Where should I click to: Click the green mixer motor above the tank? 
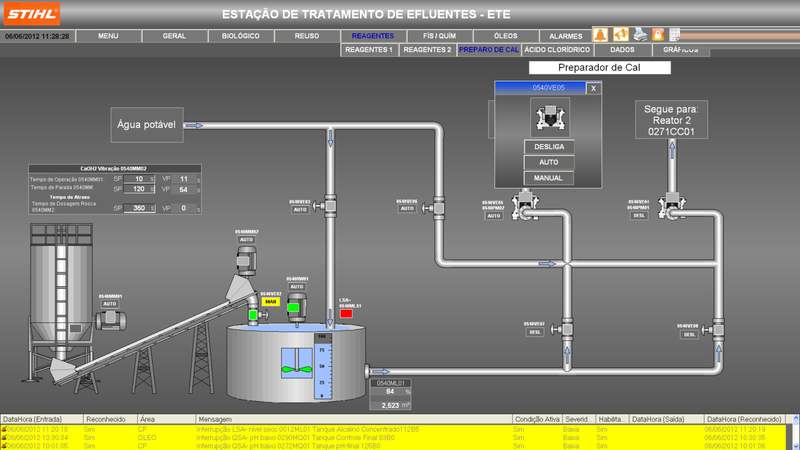[x=296, y=308]
